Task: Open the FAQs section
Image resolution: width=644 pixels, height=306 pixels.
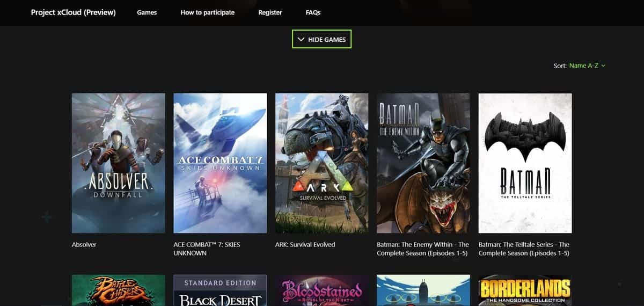Action: 313,12
